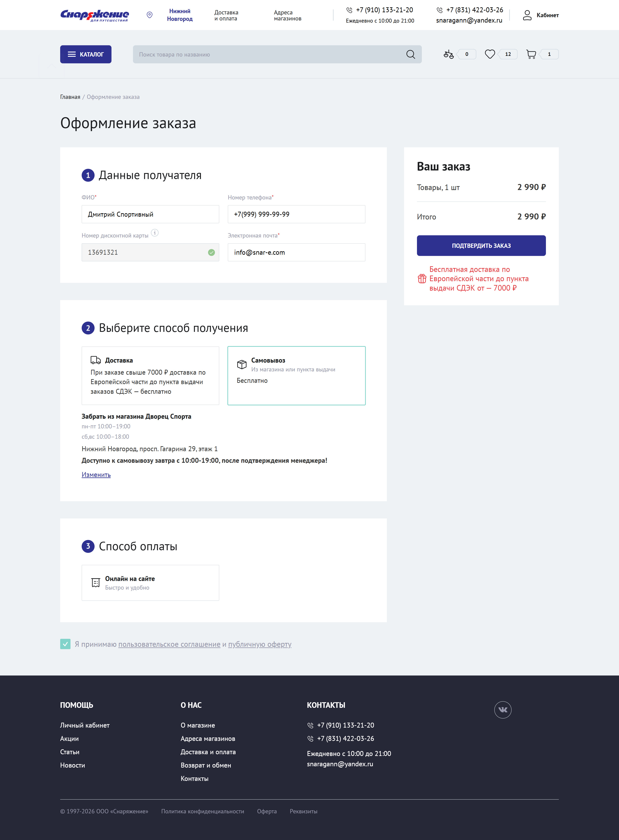Toggle the agreement acceptance checkbox
619x840 pixels.
[65, 644]
